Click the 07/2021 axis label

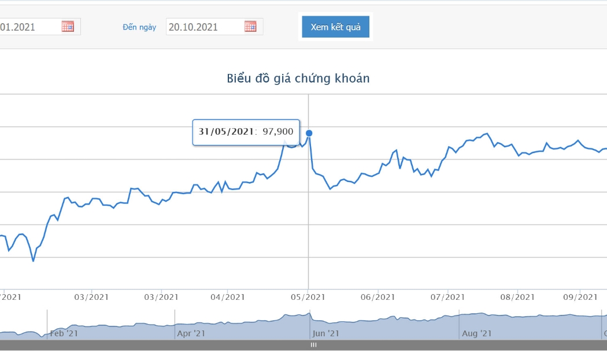pos(447,297)
